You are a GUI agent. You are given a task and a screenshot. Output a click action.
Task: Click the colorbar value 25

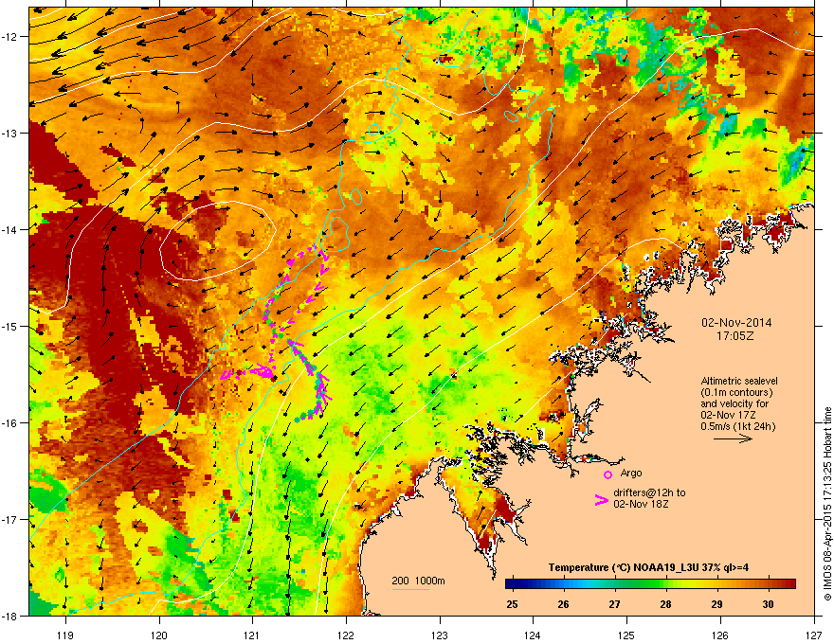[x=512, y=604]
